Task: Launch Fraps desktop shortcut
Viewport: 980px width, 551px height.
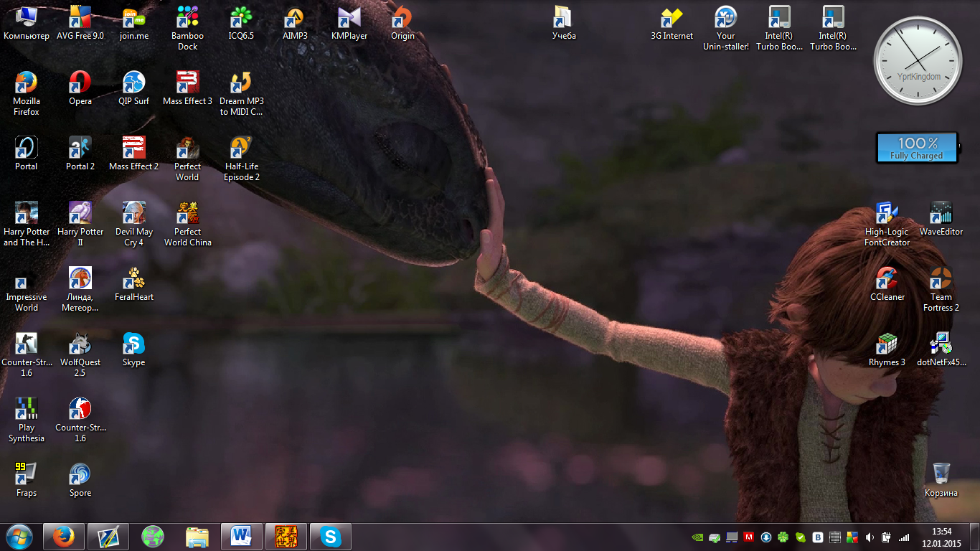Action: (27, 480)
